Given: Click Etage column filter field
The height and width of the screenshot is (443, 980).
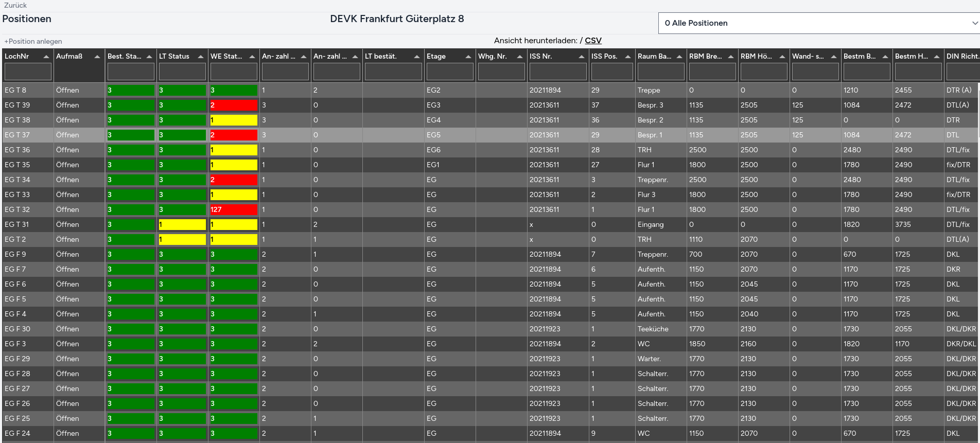Looking at the screenshot, I should tap(449, 72).
